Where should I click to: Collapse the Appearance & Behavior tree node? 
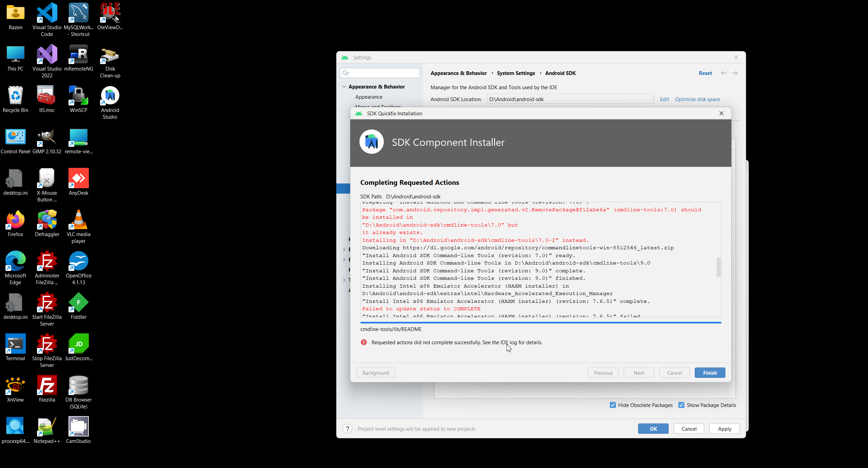[x=344, y=87]
